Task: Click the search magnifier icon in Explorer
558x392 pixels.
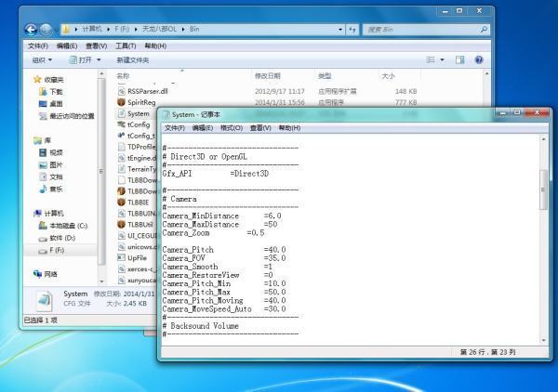Action: click(x=484, y=30)
